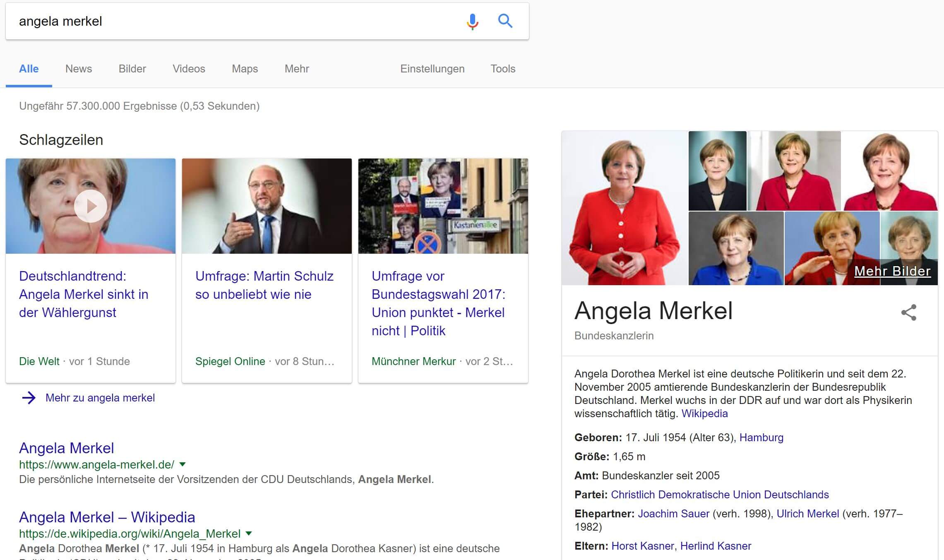The height and width of the screenshot is (560, 944).
Task: Click the blue magnifier search icon
Action: 505,21
